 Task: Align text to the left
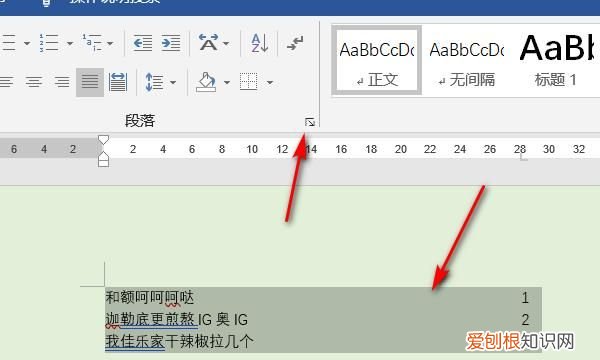coord(7,82)
